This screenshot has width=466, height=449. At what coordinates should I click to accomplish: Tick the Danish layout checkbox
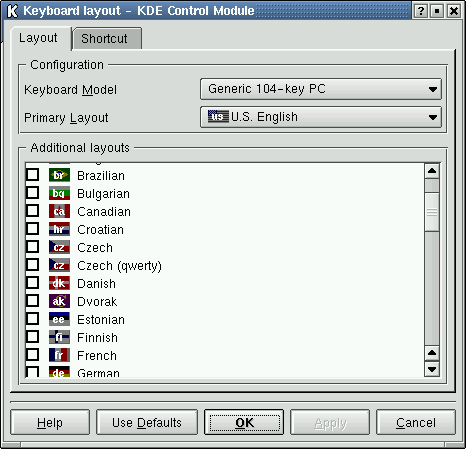coord(33,282)
